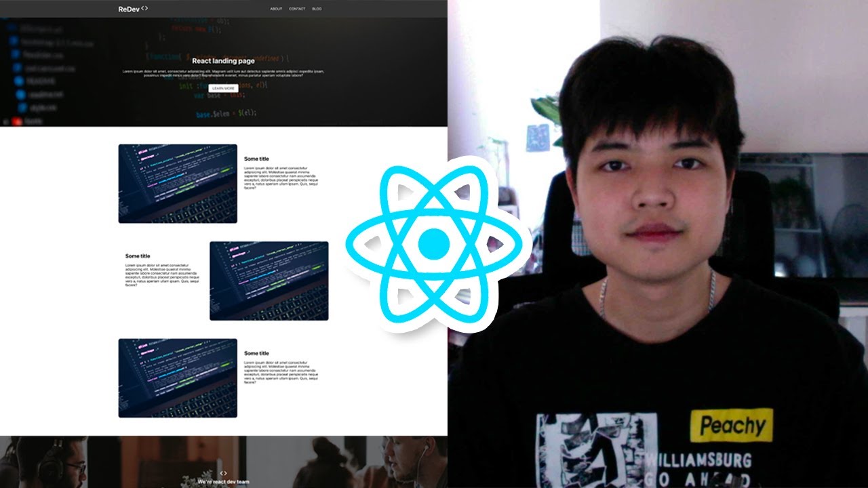This screenshot has width=868, height=488.
Task: Select the "We're react dev team" heading
Action: (224, 482)
